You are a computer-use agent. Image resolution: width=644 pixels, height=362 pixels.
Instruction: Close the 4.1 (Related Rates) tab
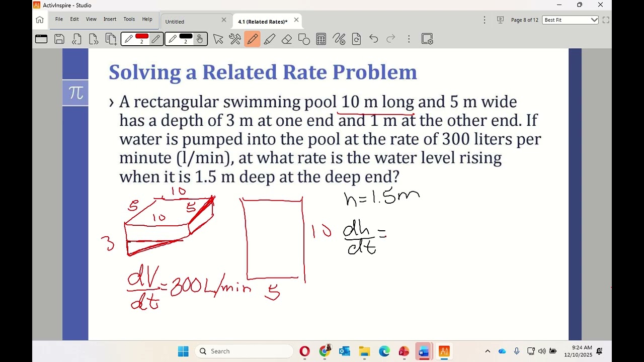pos(296,20)
